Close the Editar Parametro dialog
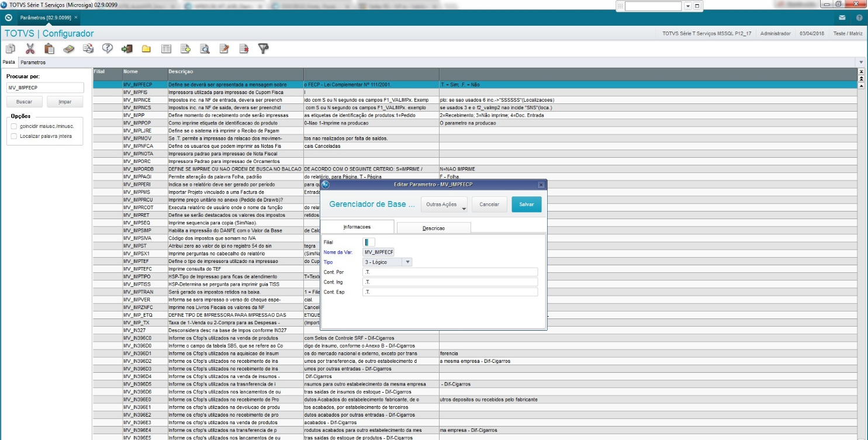Screen dimensions: 868x440 click(541, 185)
